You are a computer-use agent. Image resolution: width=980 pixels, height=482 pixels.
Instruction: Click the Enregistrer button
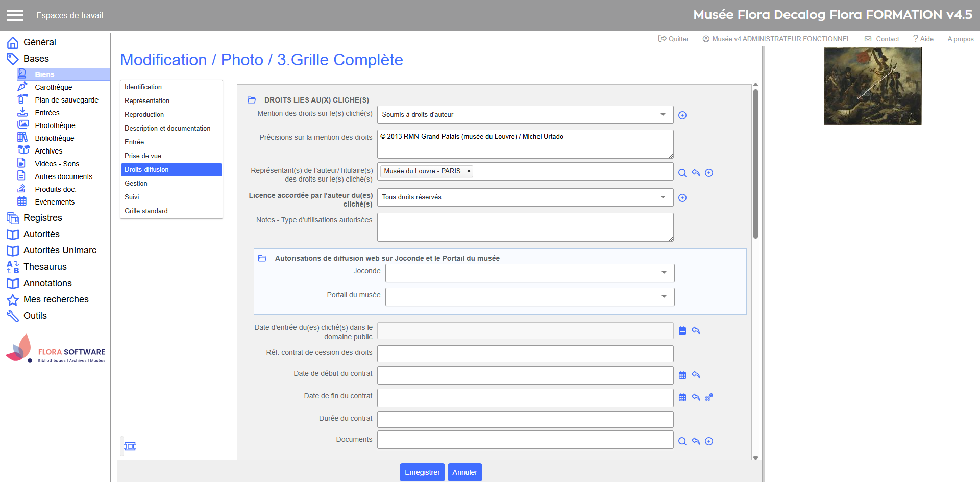pos(422,472)
